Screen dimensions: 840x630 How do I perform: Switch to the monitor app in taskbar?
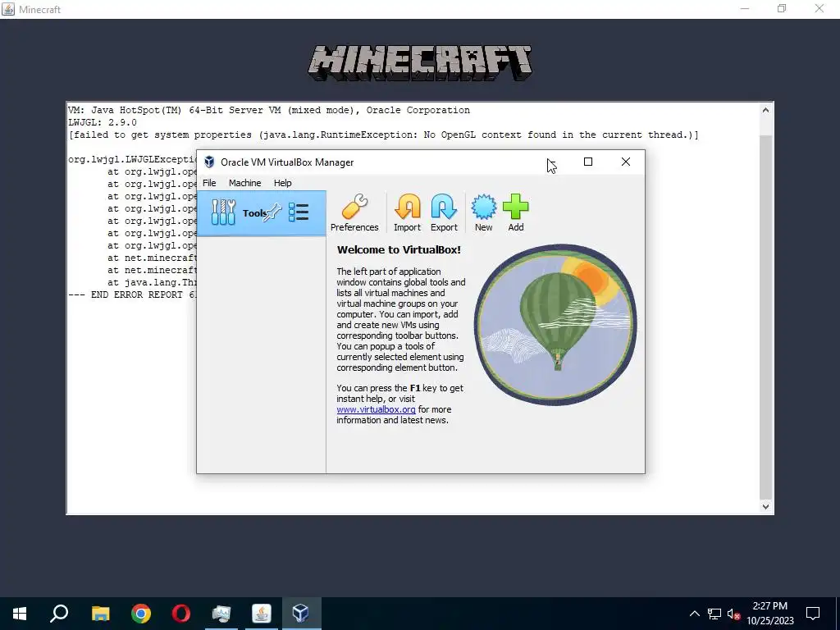pyautogui.click(x=221, y=614)
